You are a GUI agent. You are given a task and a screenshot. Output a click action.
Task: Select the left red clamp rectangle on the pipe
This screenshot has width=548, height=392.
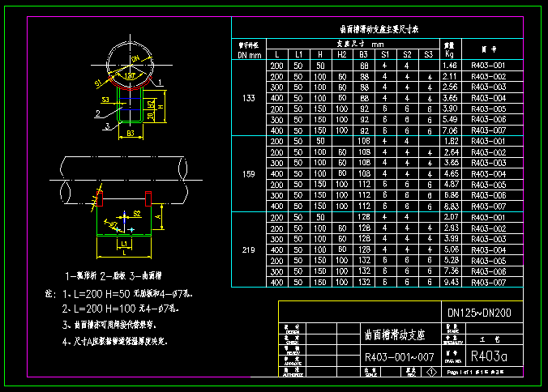click(100, 198)
